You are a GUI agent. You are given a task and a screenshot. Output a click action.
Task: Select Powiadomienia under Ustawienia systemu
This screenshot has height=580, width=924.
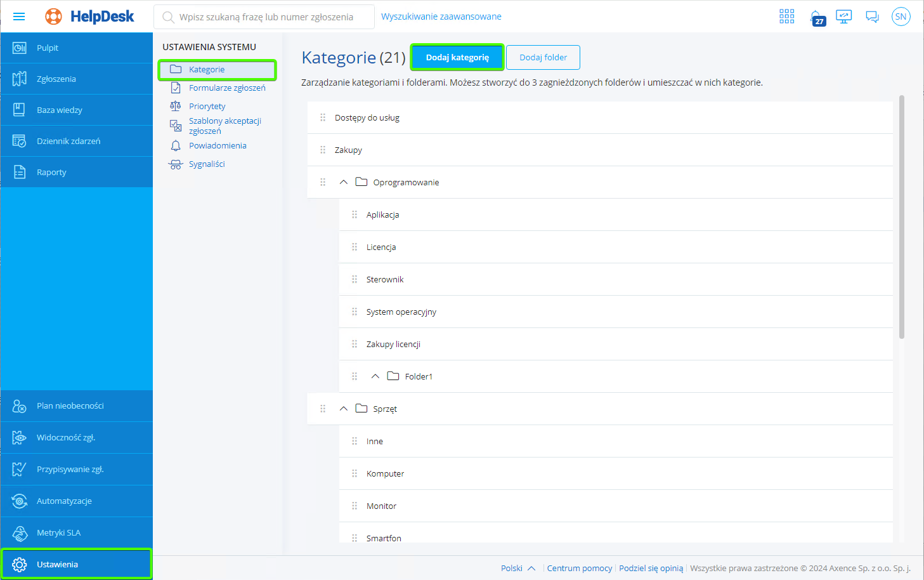218,145
